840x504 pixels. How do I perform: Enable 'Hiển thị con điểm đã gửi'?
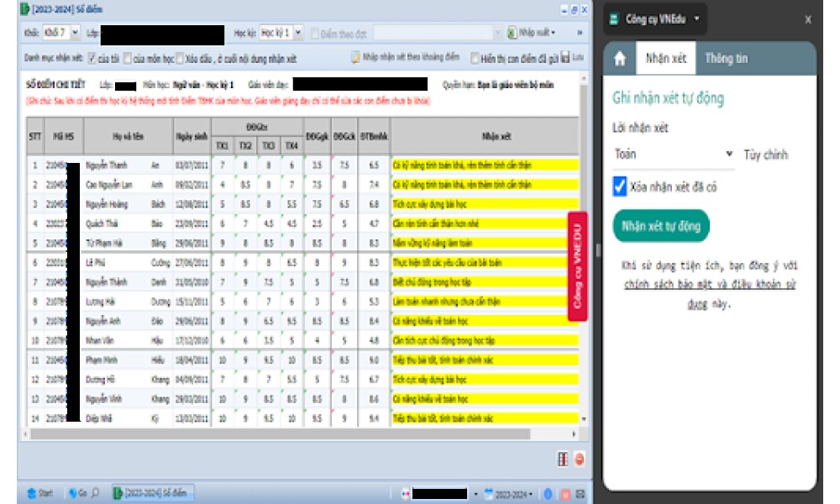[x=475, y=58]
